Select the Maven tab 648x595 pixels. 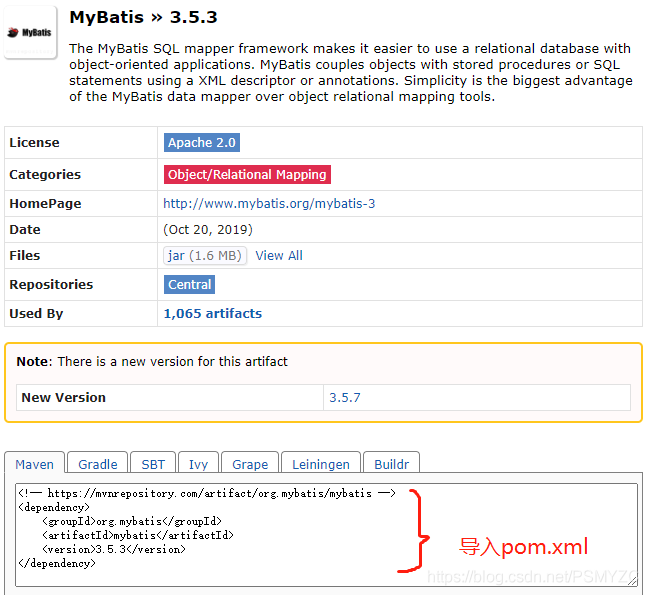[x=35, y=464]
